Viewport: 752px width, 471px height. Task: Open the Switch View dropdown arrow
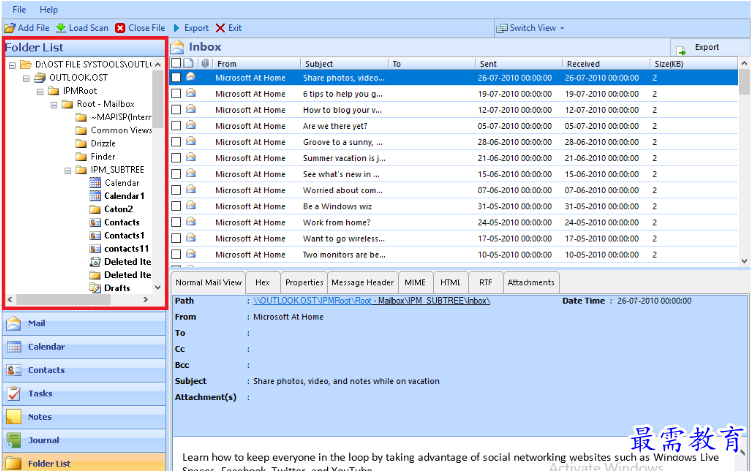point(562,28)
